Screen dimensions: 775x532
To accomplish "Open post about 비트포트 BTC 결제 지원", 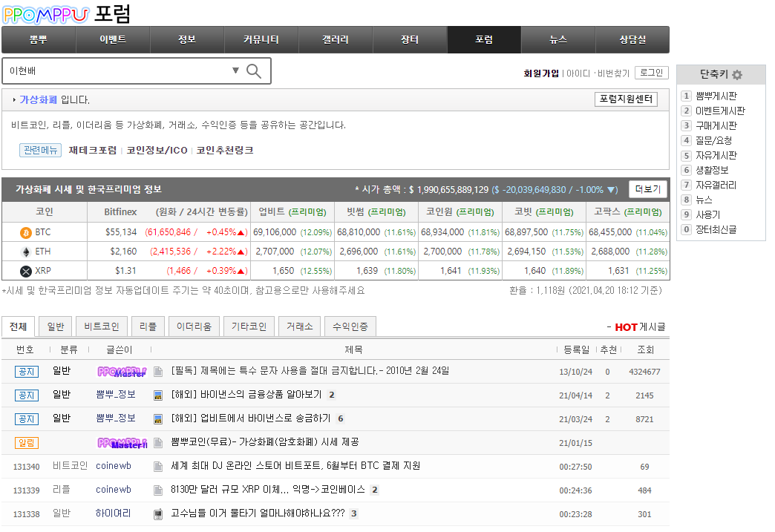I will [x=295, y=466].
